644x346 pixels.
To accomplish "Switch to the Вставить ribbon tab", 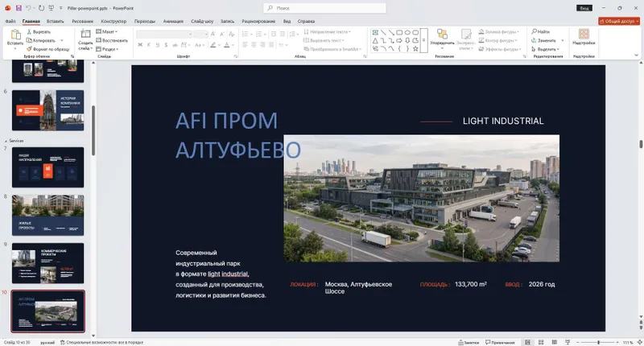I will [x=55, y=21].
